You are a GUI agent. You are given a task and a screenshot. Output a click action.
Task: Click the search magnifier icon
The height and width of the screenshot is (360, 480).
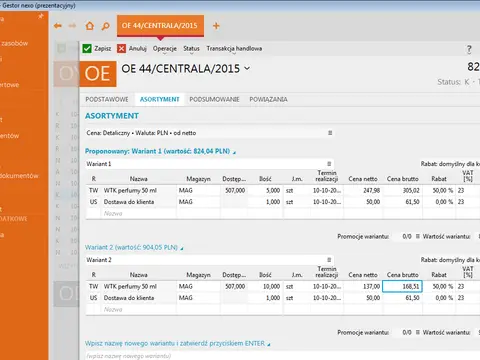pyautogui.click(x=105, y=26)
